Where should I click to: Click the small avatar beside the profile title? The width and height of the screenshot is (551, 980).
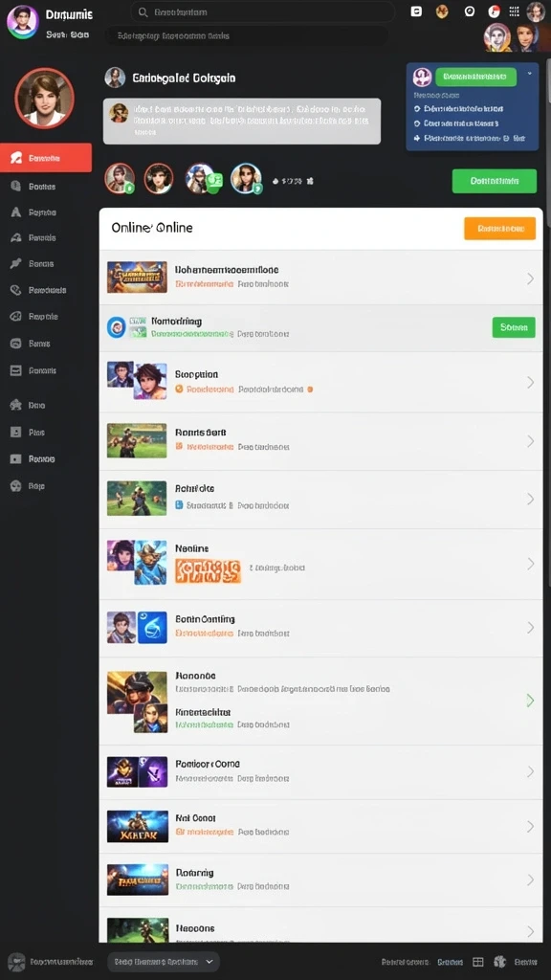pyautogui.click(x=115, y=78)
